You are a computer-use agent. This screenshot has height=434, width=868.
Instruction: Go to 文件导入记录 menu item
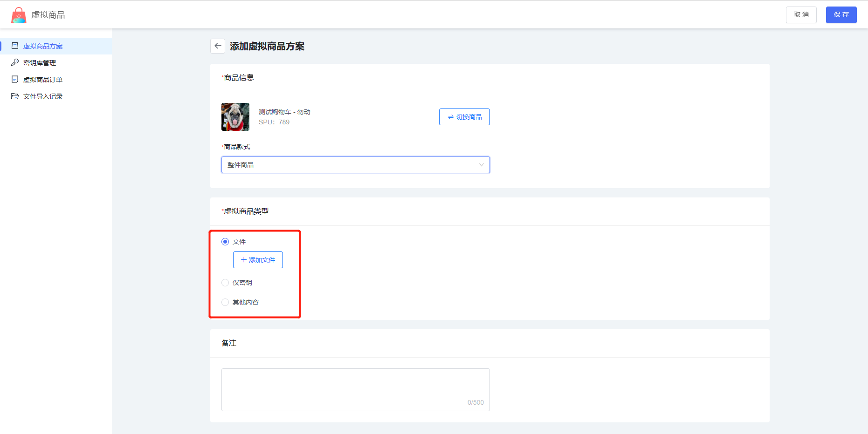click(43, 96)
